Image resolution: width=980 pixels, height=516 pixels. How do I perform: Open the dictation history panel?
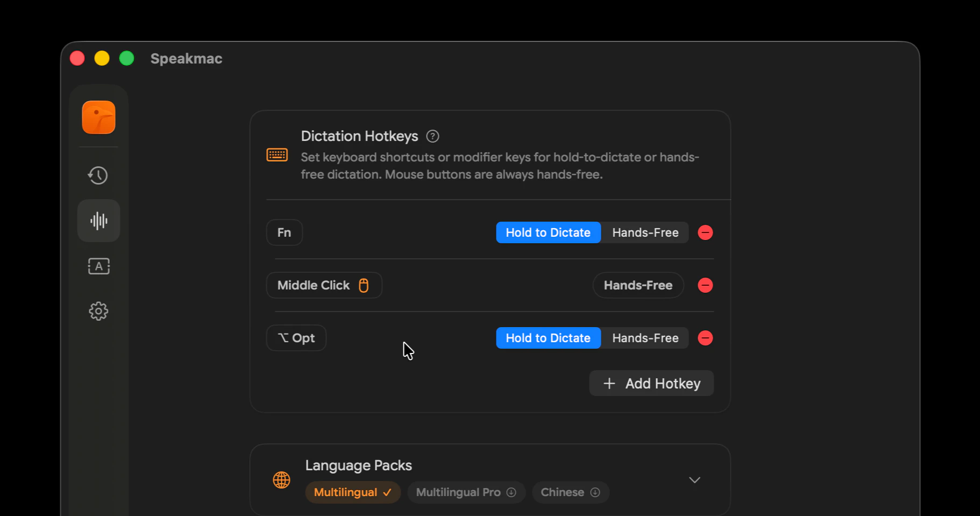pos(98,175)
